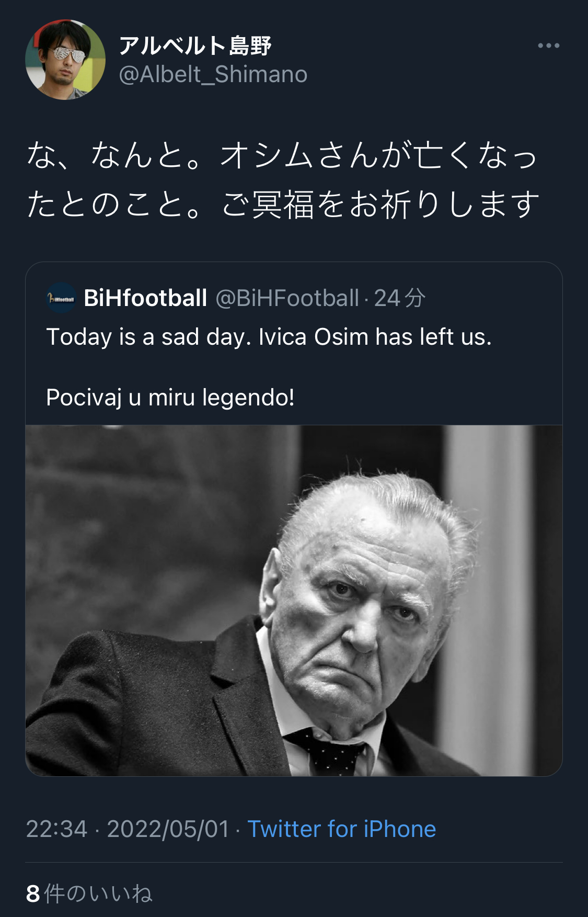588x917 pixels.
Task: Open the BiHfootball account name
Action: [x=145, y=298]
